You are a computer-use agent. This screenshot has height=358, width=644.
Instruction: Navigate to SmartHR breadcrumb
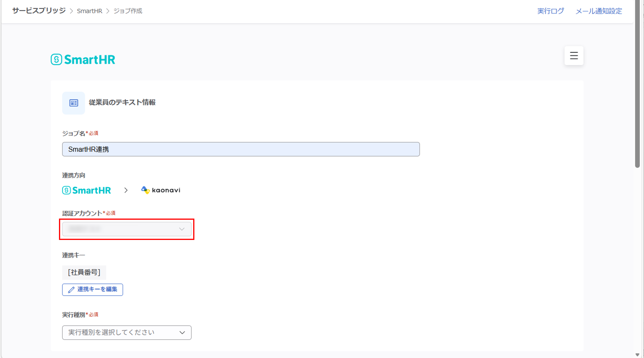[89, 11]
